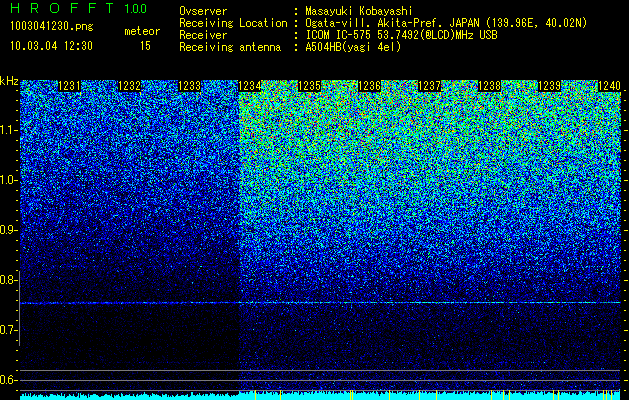Click the Ovserver field label
The image size is (629, 400).
click(203, 11)
